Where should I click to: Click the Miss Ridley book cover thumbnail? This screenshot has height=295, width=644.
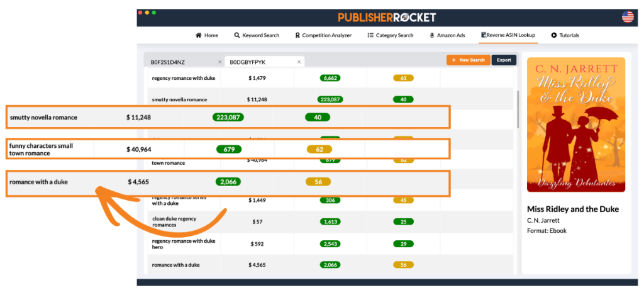click(x=576, y=125)
